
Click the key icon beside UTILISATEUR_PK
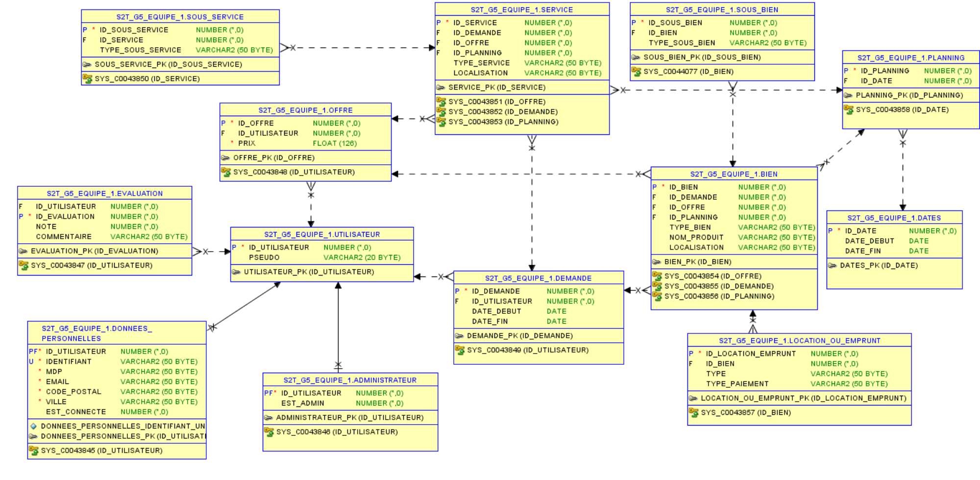pos(236,272)
